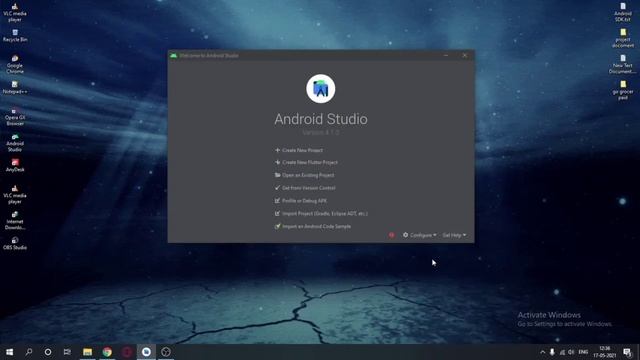This screenshot has width=640, height=360.
Task: Open the Action Center notifications
Action: (627, 352)
